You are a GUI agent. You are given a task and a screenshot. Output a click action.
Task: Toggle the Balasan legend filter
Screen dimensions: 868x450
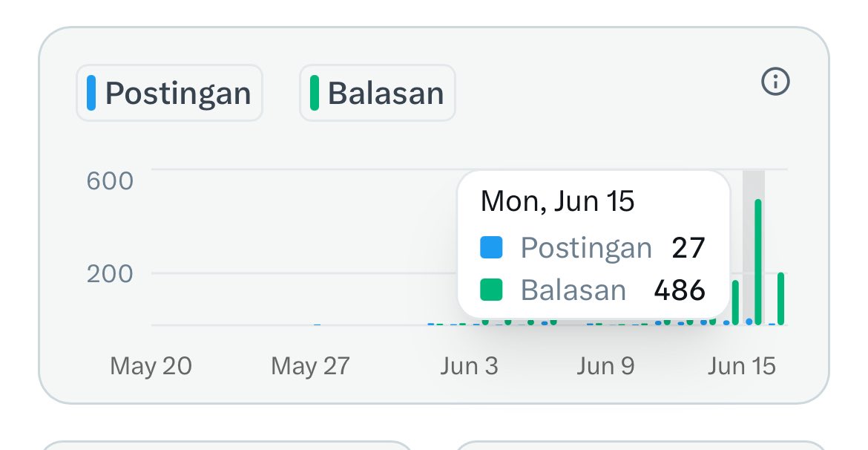point(378,93)
